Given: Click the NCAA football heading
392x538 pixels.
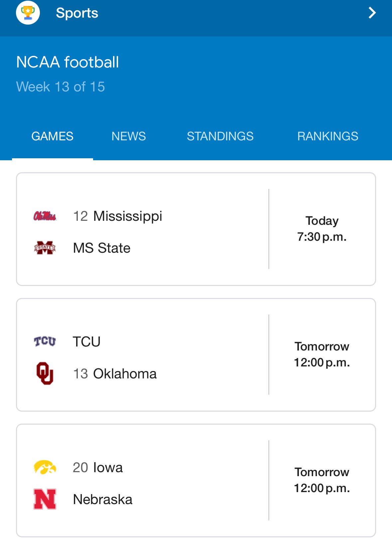Looking at the screenshot, I should pos(67,62).
